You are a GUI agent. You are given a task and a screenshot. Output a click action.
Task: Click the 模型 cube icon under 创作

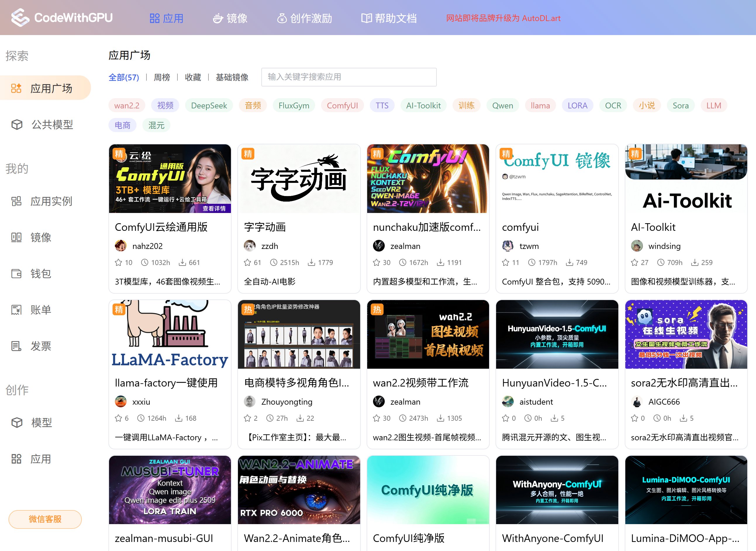tap(17, 422)
